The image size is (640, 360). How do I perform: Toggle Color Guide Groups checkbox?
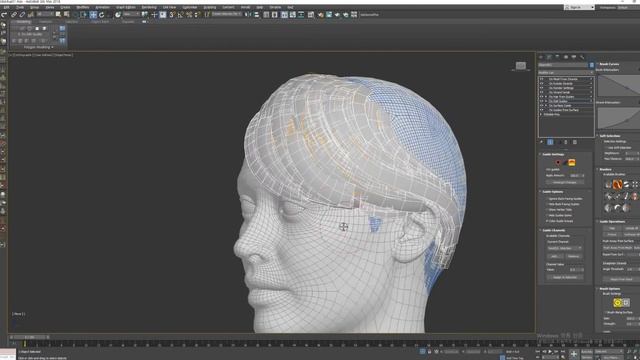point(547,221)
